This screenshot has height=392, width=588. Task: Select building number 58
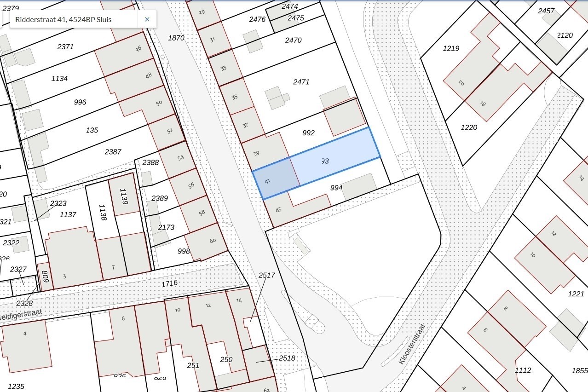[x=202, y=213]
